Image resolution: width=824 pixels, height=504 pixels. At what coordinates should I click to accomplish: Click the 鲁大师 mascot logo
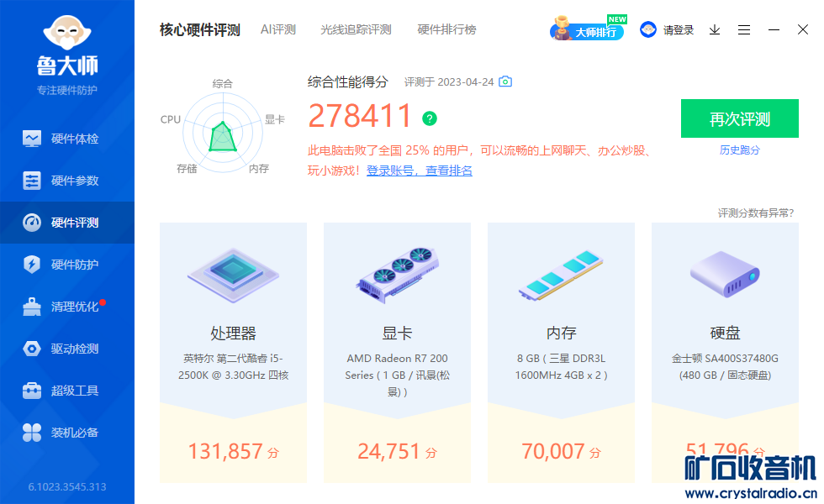tap(67, 33)
